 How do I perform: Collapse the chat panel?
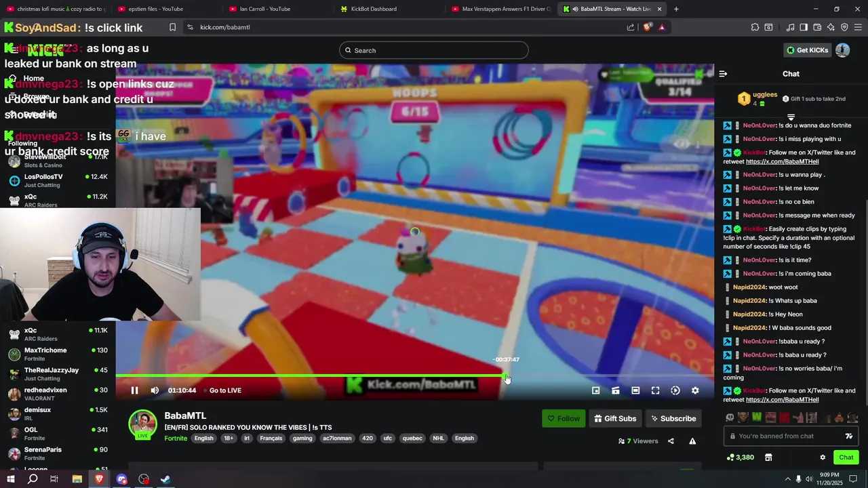[x=723, y=74]
